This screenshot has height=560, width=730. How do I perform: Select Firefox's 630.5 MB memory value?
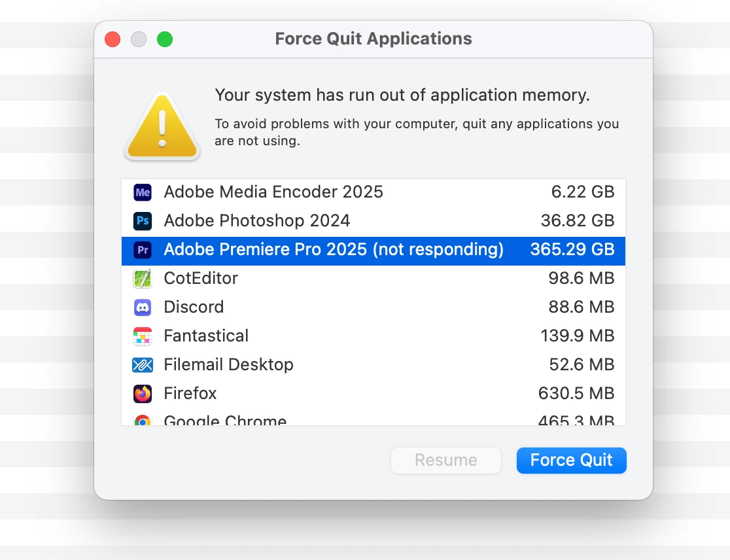coord(576,394)
